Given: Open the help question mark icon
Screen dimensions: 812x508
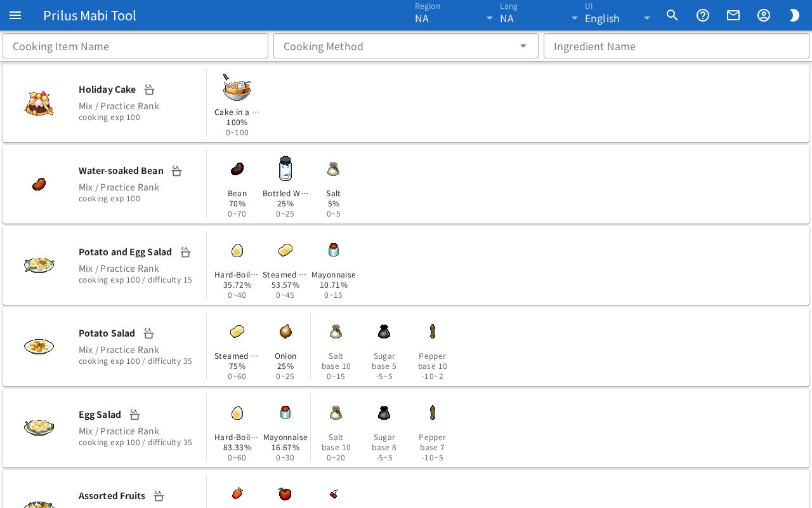Looking at the screenshot, I should click(703, 15).
